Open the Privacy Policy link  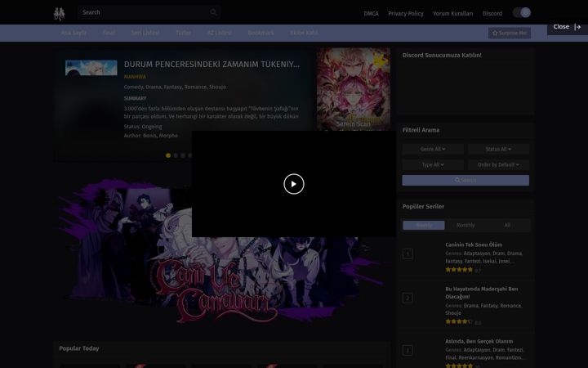405,14
